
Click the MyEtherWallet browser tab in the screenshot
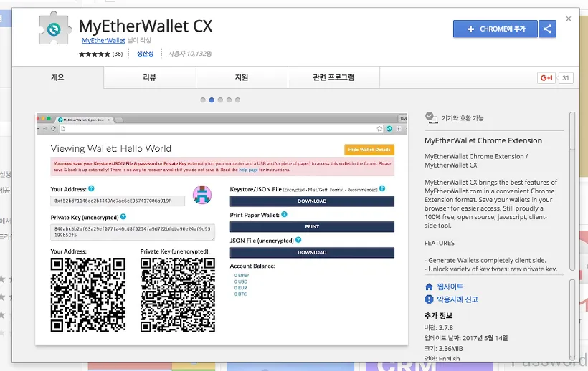point(85,120)
